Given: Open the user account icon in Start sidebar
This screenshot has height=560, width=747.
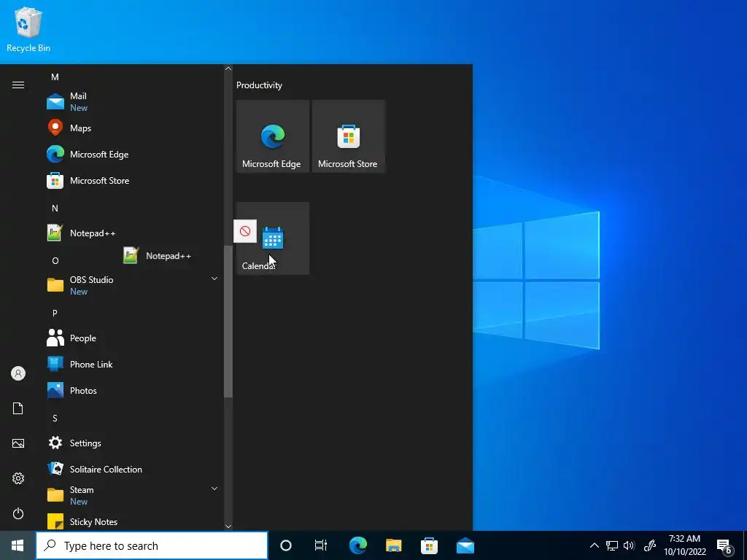Looking at the screenshot, I should pos(18,373).
